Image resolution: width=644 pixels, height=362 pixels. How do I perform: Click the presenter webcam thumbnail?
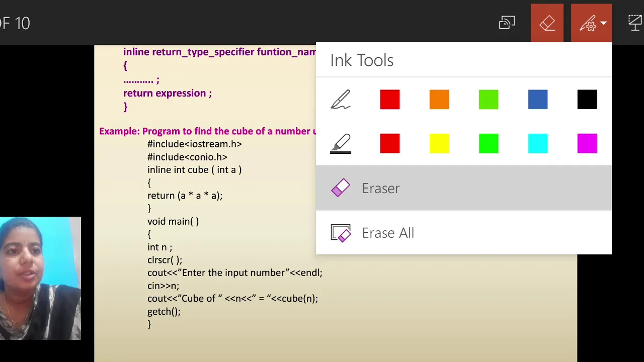[x=40, y=279]
